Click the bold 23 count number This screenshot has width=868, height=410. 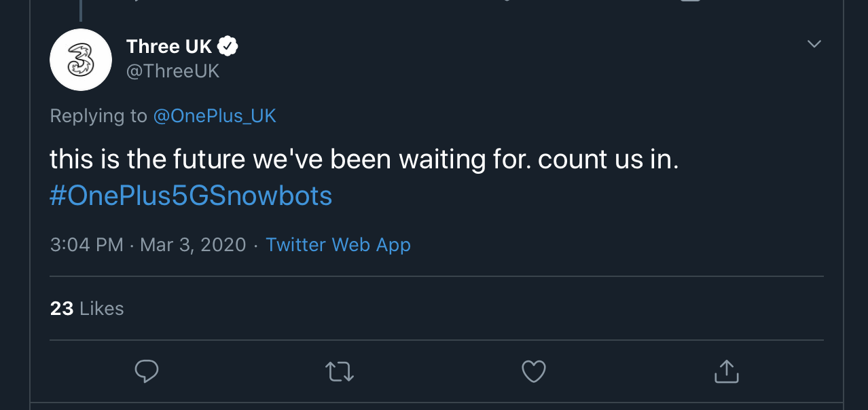pyautogui.click(x=62, y=309)
